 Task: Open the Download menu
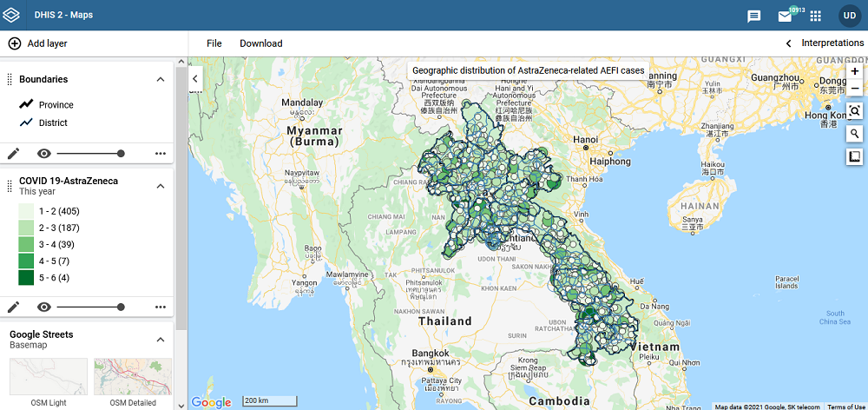(260, 43)
